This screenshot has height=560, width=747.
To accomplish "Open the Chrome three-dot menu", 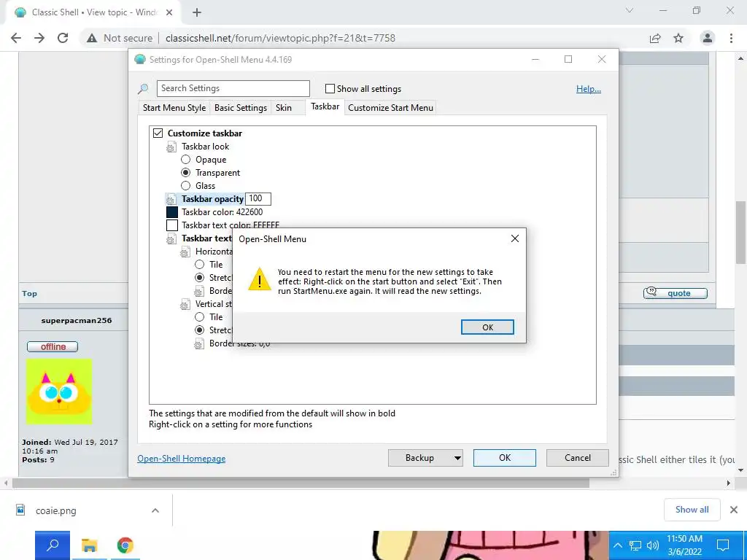I will 731,38.
